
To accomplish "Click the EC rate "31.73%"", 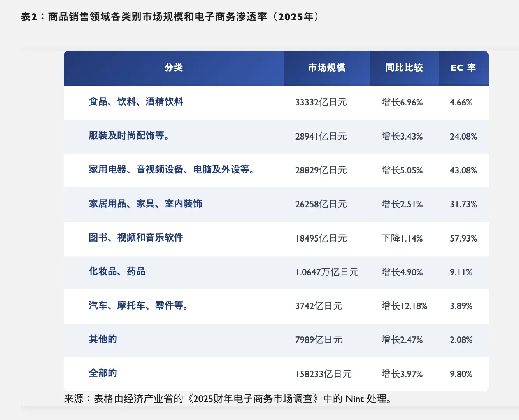I will pyautogui.click(x=463, y=204).
